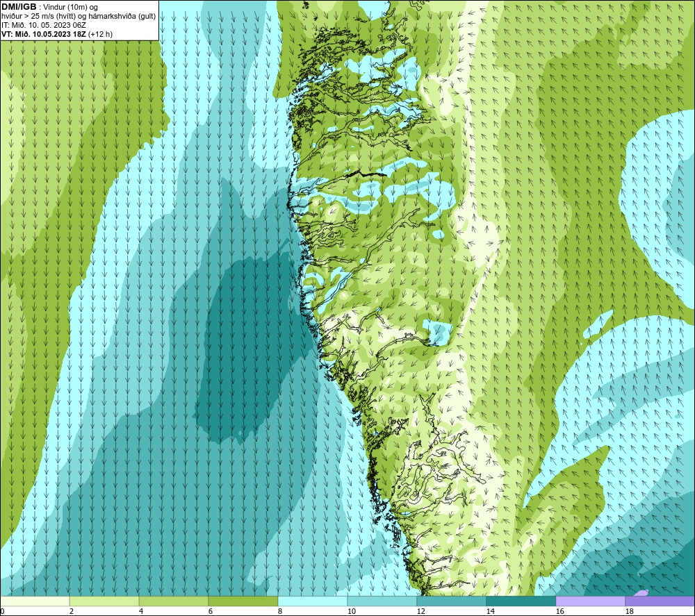695x616 pixels.
Task: Click the lavender 16–18 m/s legend swatch
Action: [x=590, y=601]
